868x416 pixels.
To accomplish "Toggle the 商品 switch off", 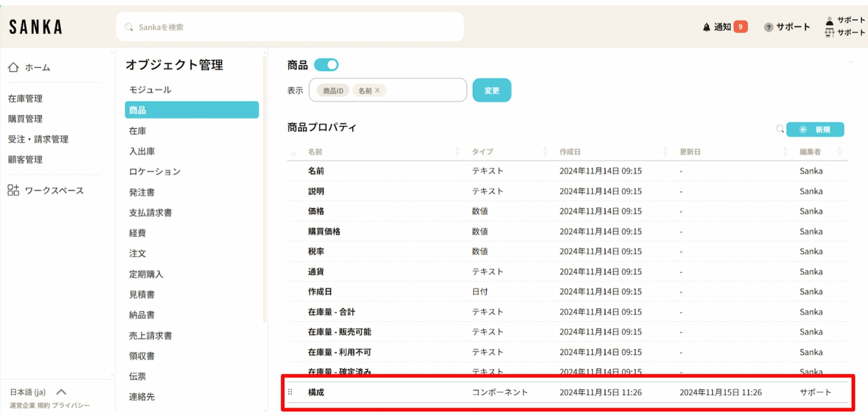I will [326, 65].
